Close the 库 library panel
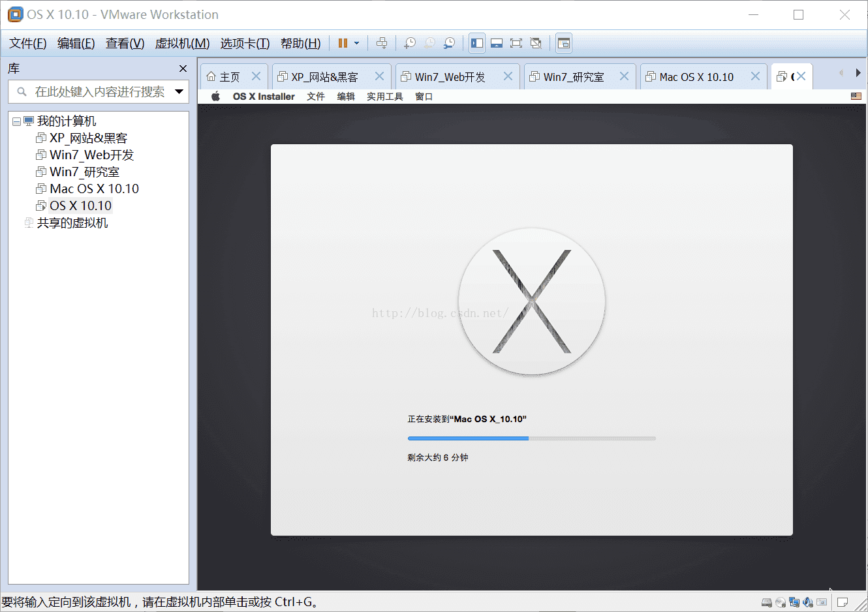This screenshot has height=612, width=868. tap(183, 69)
